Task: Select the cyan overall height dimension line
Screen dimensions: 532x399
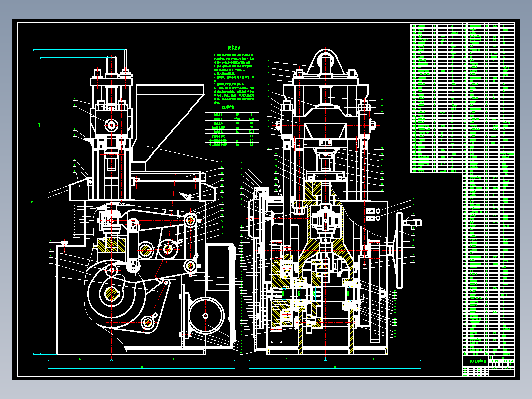Action: point(33,202)
